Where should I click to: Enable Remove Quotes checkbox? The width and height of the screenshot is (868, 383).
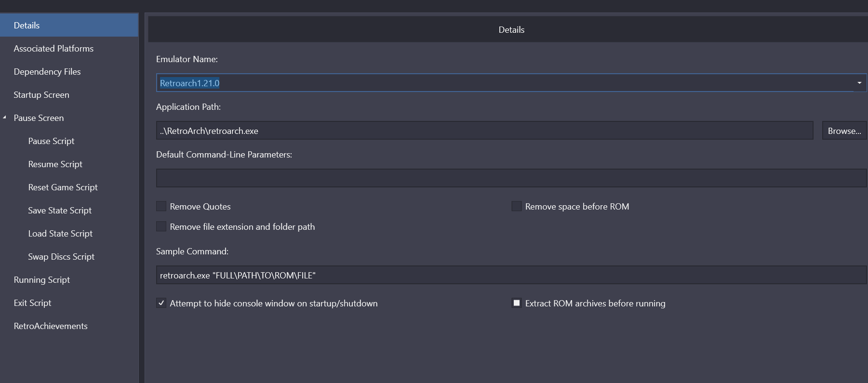coord(161,206)
